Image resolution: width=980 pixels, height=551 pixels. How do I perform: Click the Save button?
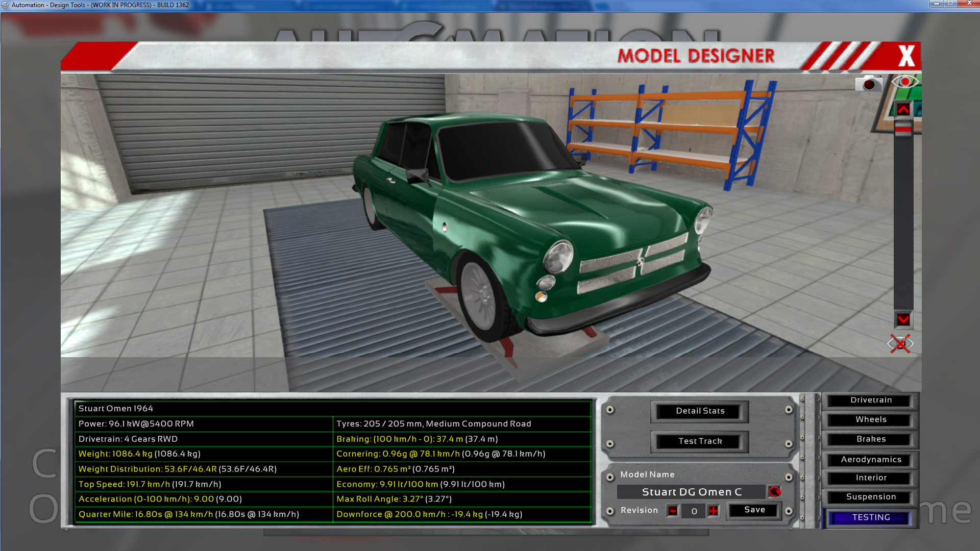pyautogui.click(x=754, y=510)
